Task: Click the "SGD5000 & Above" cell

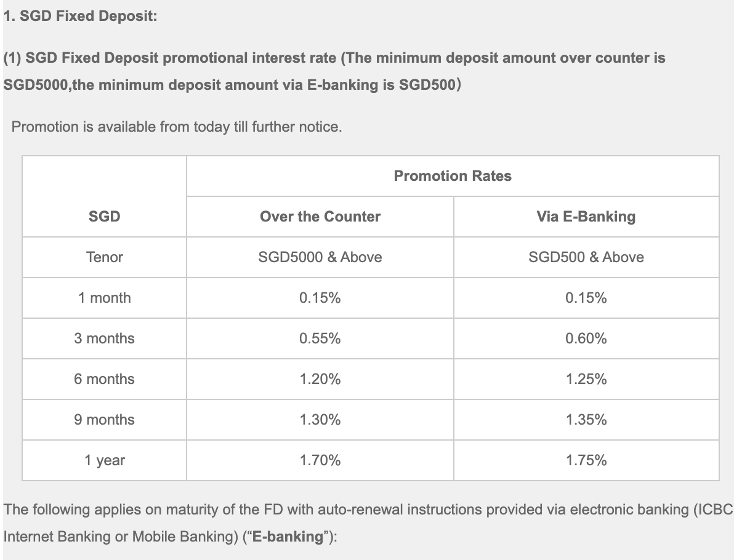Action: point(320,257)
